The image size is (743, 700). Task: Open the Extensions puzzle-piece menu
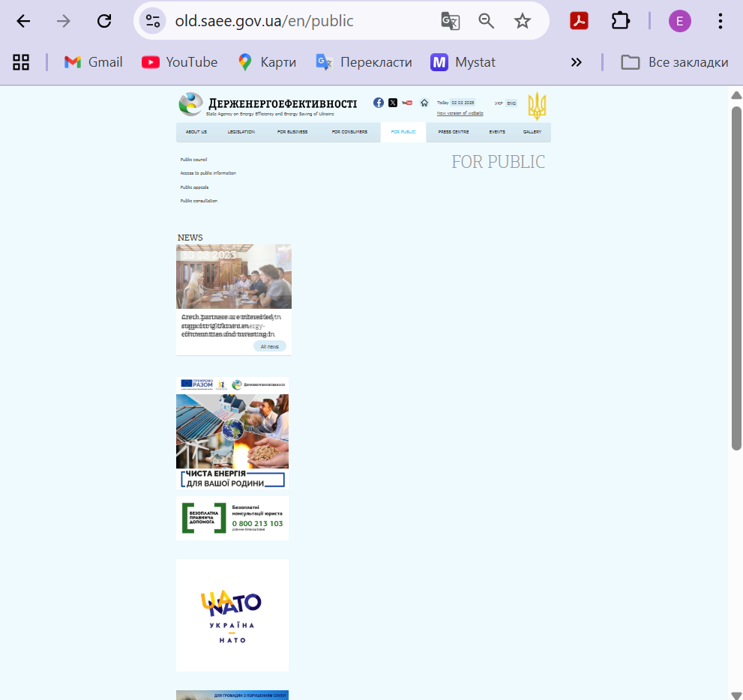(620, 21)
